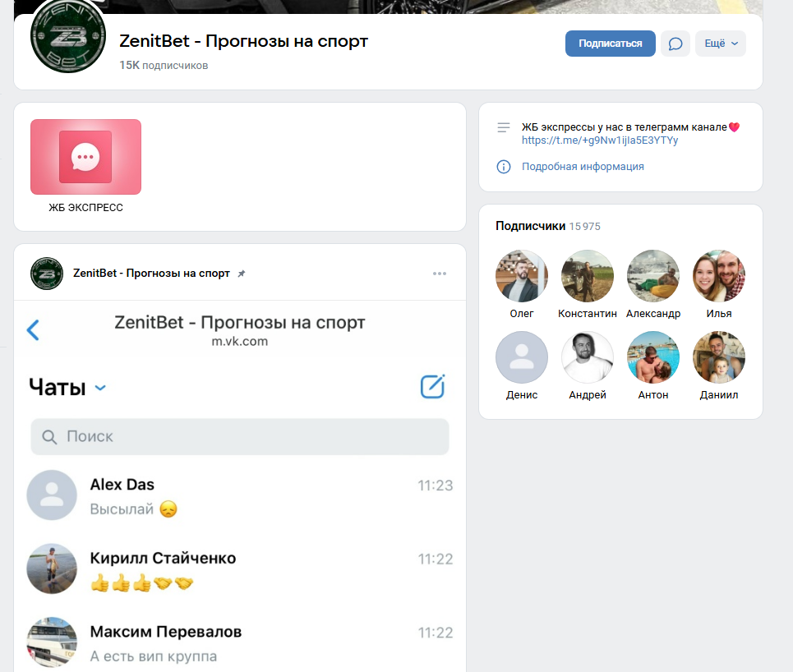Open post options via the three-dots icon
Screen dimensions: 793x672
(x=440, y=274)
